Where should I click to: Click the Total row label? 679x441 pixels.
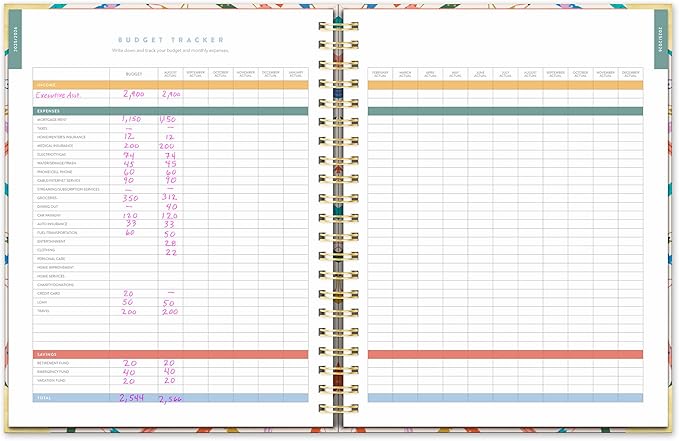point(44,398)
